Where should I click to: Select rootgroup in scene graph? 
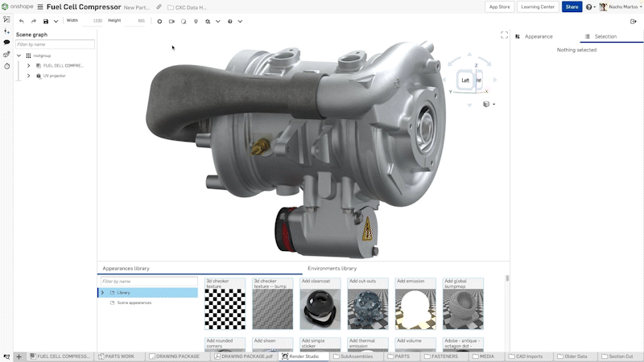(x=42, y=56)
